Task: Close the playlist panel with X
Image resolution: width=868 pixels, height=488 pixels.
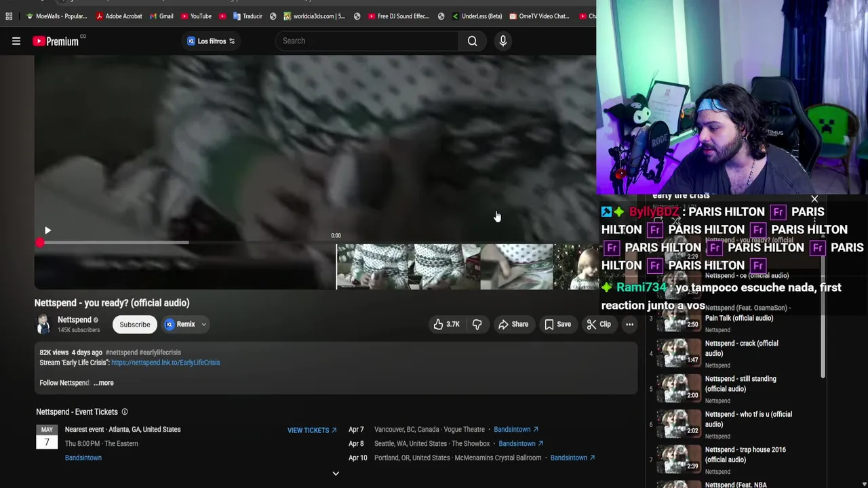Action: [x=814, y=199]
